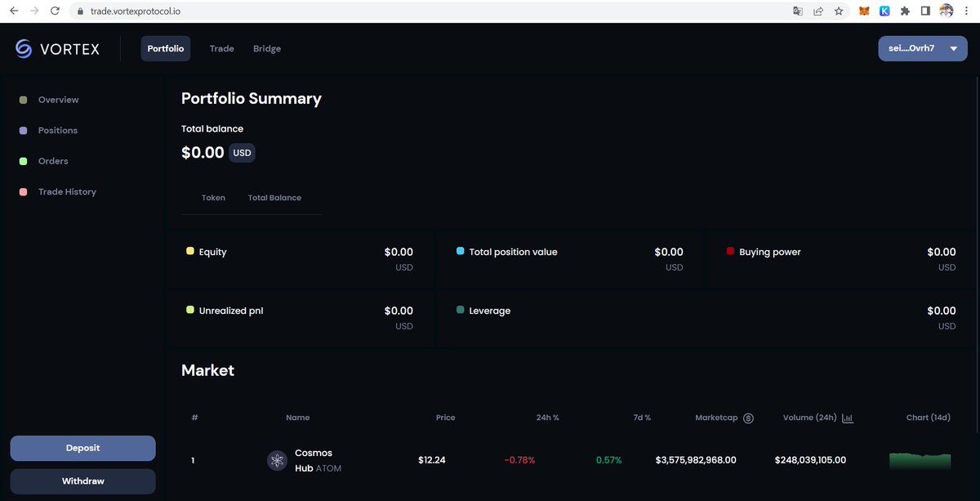This screenshot has width=980, height=501.
Task: Click the padlock site info icon
Action: pos(80,11)
